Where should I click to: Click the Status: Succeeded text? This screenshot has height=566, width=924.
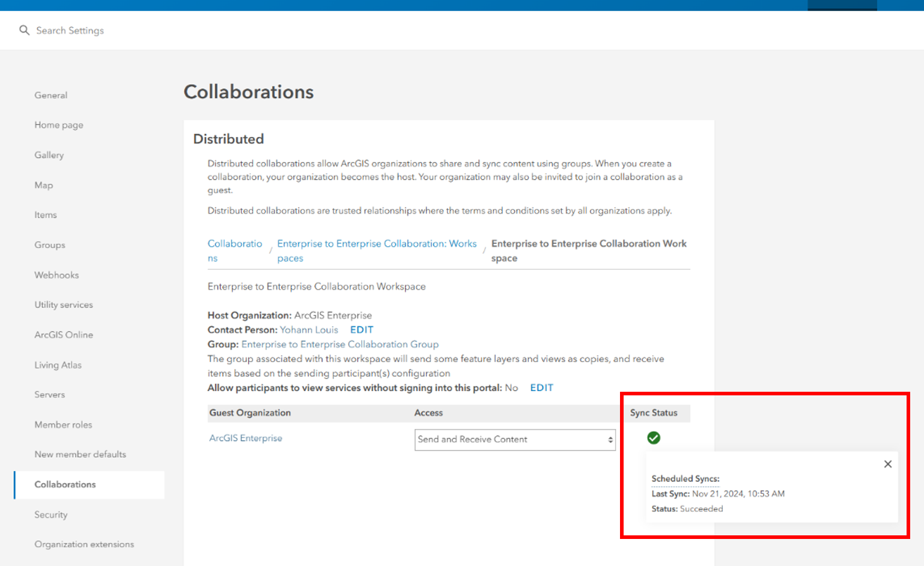click(x=687, y=509)
